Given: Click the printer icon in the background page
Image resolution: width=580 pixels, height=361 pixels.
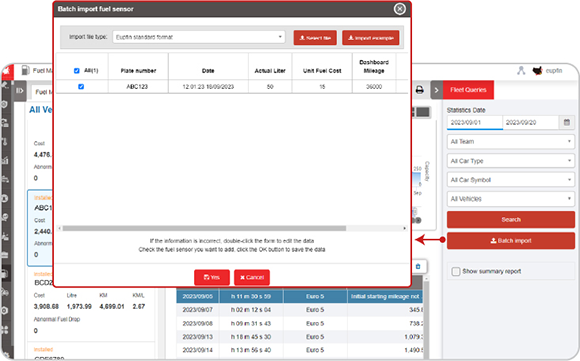Looking at the screenshot, I should pyautogui.click(x=419, y=90).
